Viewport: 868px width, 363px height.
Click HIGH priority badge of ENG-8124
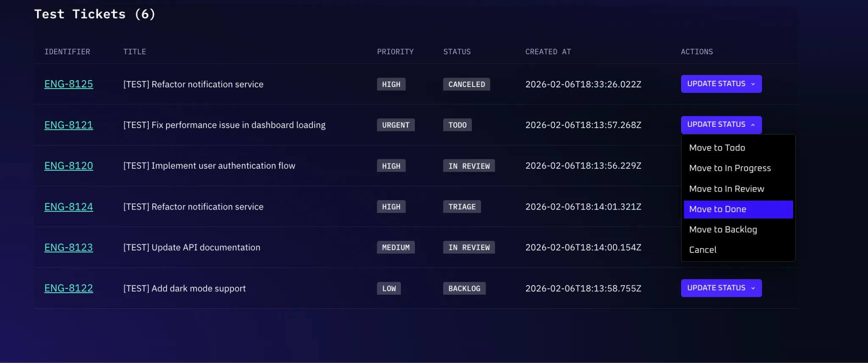pos(391,207)
